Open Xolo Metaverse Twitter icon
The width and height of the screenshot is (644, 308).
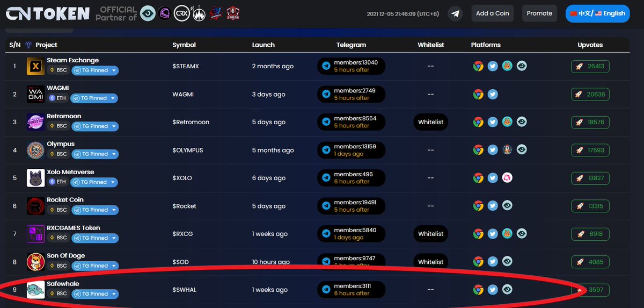coord(493,178)
